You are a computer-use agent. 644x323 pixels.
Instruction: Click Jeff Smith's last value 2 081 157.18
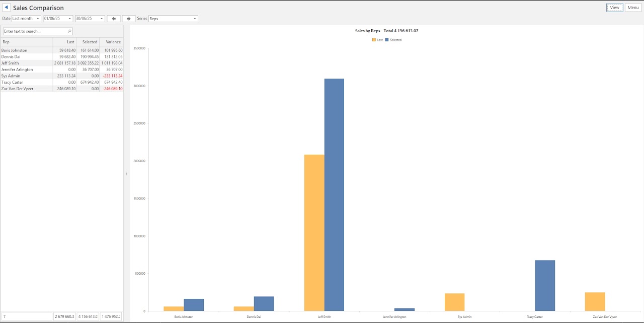[x=65, y=63]
